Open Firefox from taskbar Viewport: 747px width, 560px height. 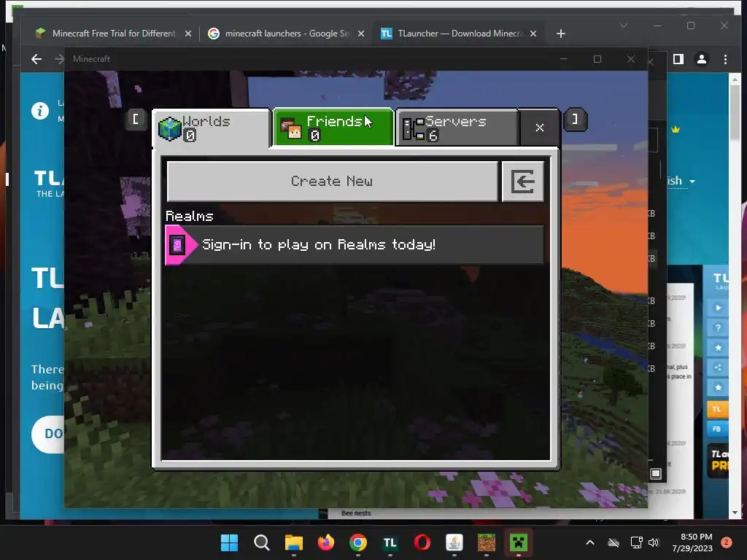[326, 542]
